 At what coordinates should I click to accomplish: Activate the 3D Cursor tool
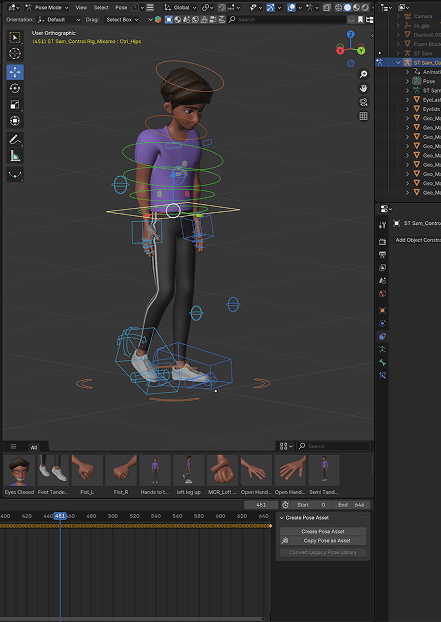coord(15,53)
